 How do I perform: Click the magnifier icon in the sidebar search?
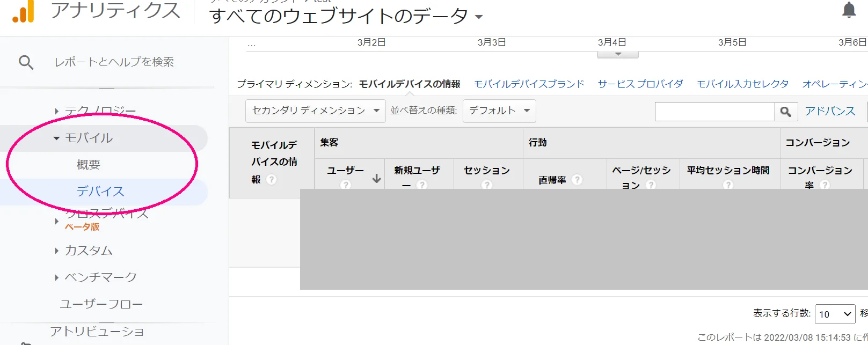point(26,62)
